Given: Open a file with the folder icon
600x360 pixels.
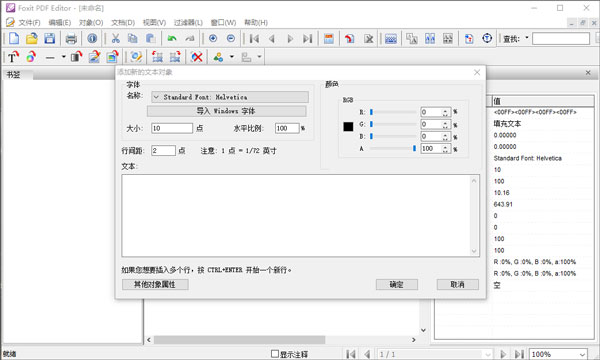Looking at the screenshot, I should pyautogui.click(x=31, y=39).
